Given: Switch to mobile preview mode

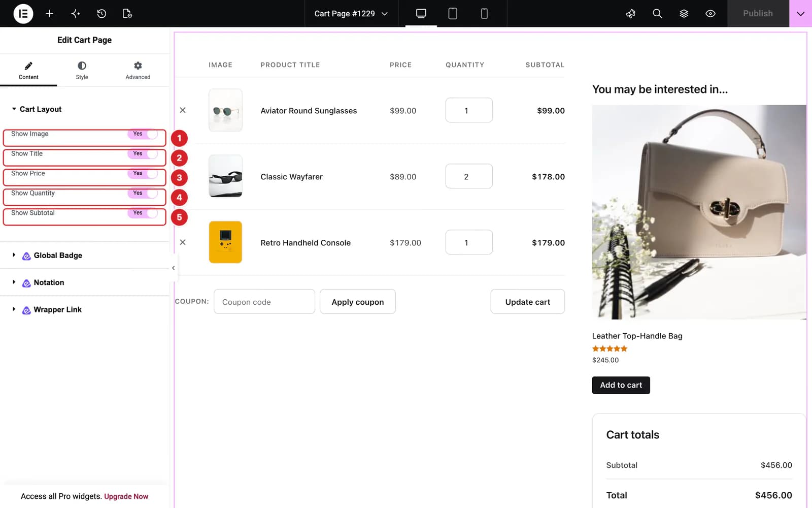Looking at the screenshot, I should pos(484,14).
